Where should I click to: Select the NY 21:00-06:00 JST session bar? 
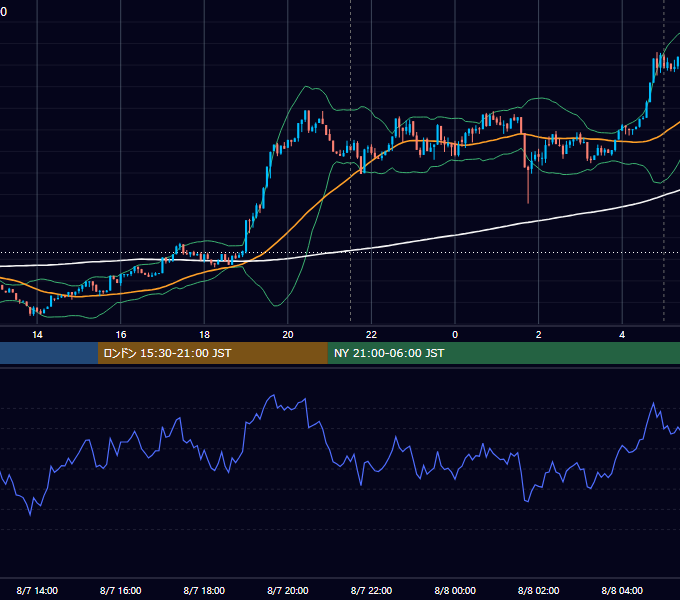pyautogui.click(x=503, y=353)
